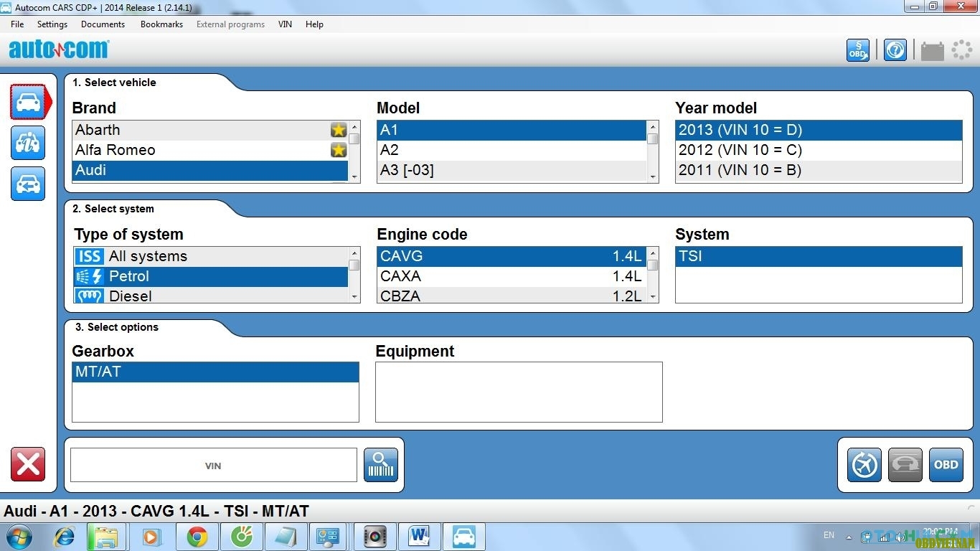Select engine code CAXA 1.4L
The image size is (980, 551).
tap(512, 276)
